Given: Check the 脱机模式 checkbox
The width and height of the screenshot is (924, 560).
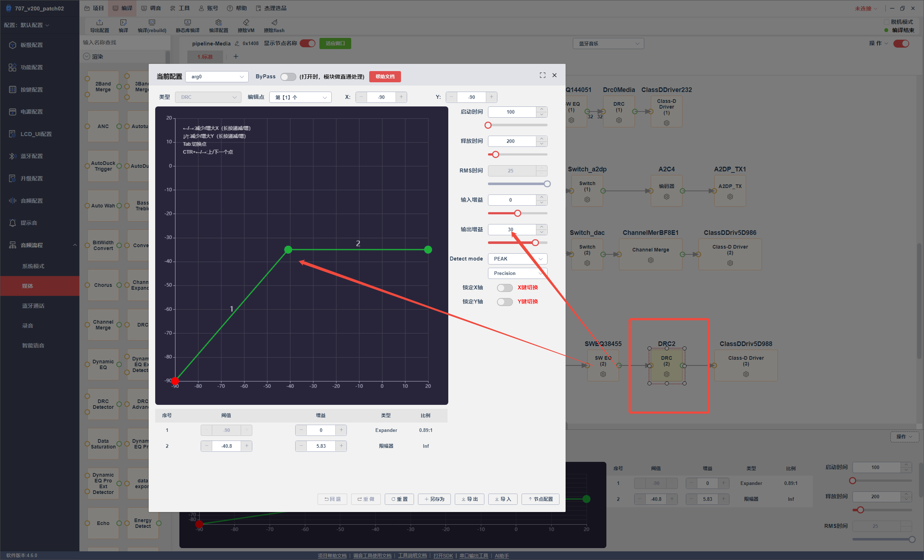Looking at the screenshot, I should click(886, 22).
